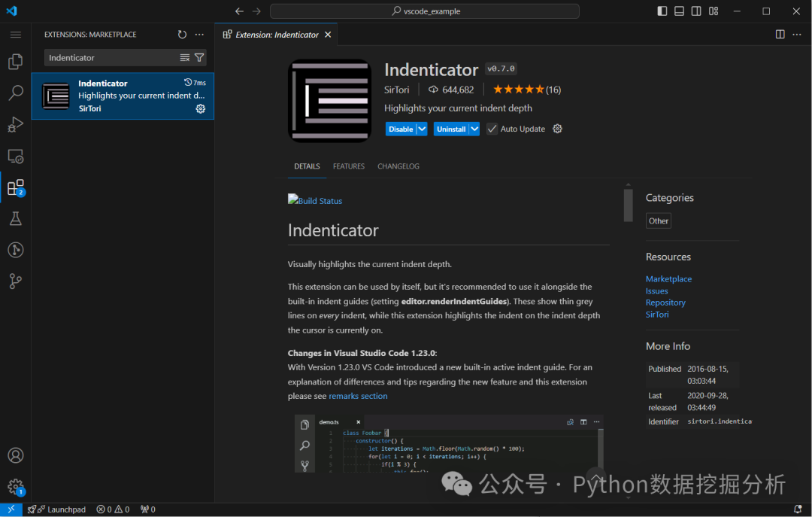Viewport: 812px width, 517px height.
Task: Clear extensions search results
Action: [x=184, y=57]
